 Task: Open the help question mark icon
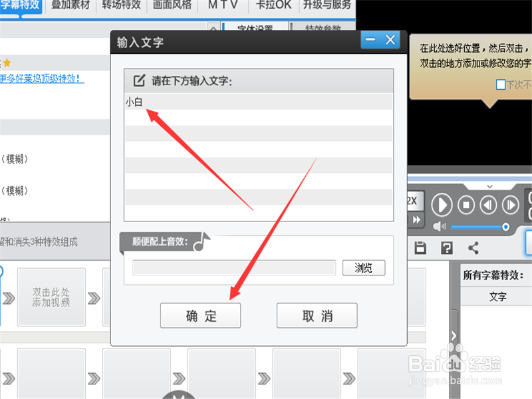click(x=447, y=248)
